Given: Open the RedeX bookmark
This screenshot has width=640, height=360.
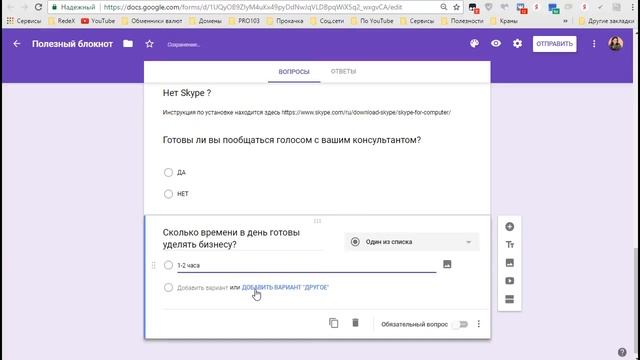Looking at the screenshot, I should point(62,21).
